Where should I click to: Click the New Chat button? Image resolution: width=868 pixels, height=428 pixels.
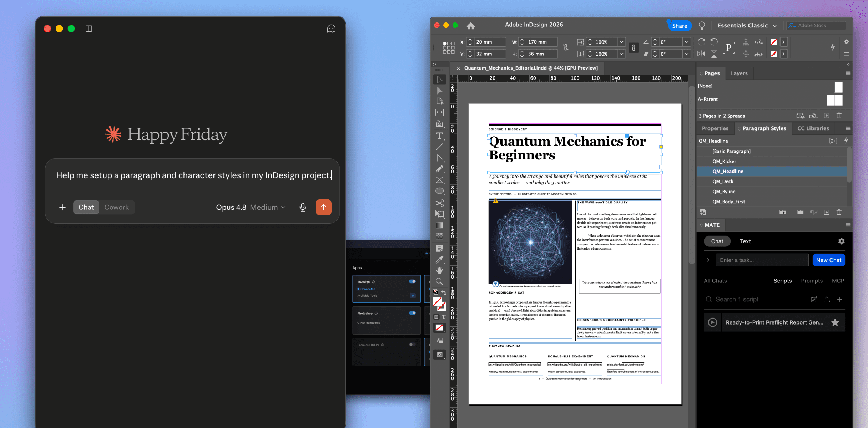829,260
